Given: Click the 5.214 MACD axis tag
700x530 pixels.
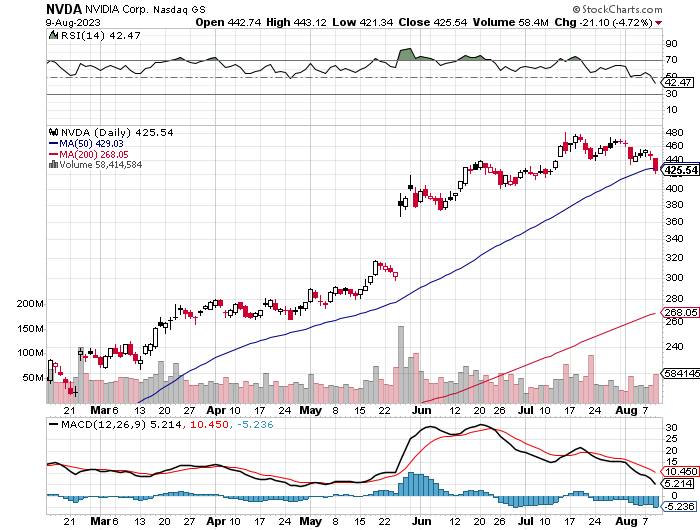Looking at the screenshot, I should (678, 483).
